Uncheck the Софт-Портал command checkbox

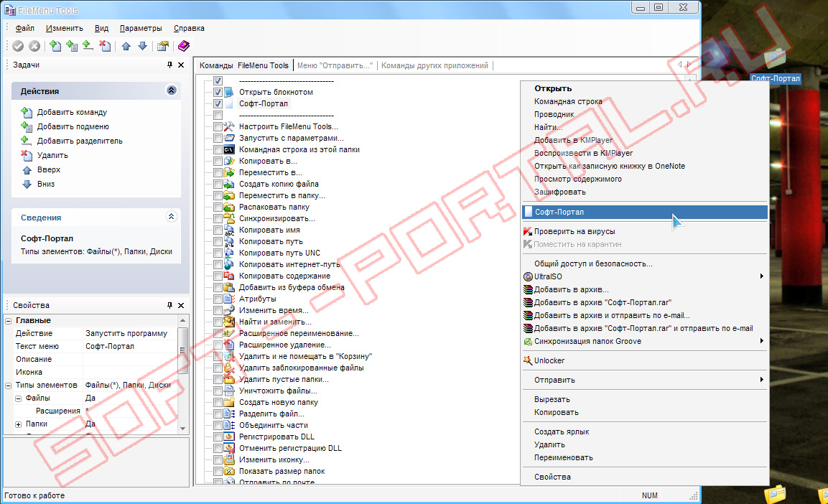[218, 104]
